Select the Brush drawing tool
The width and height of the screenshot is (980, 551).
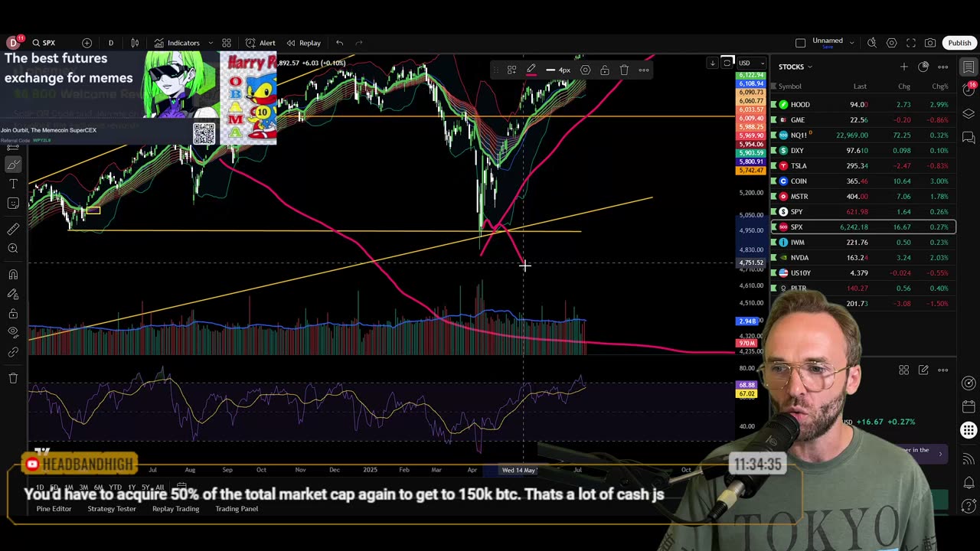(x=13, y=165)
